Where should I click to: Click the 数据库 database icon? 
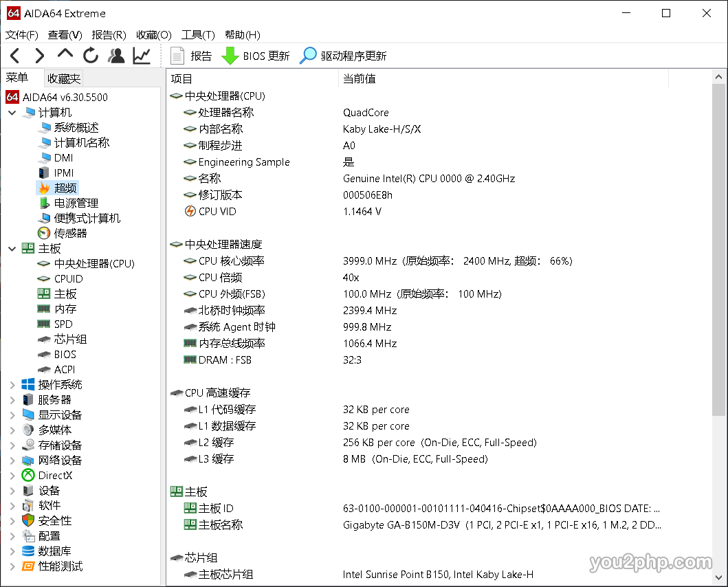coord(28,551)
